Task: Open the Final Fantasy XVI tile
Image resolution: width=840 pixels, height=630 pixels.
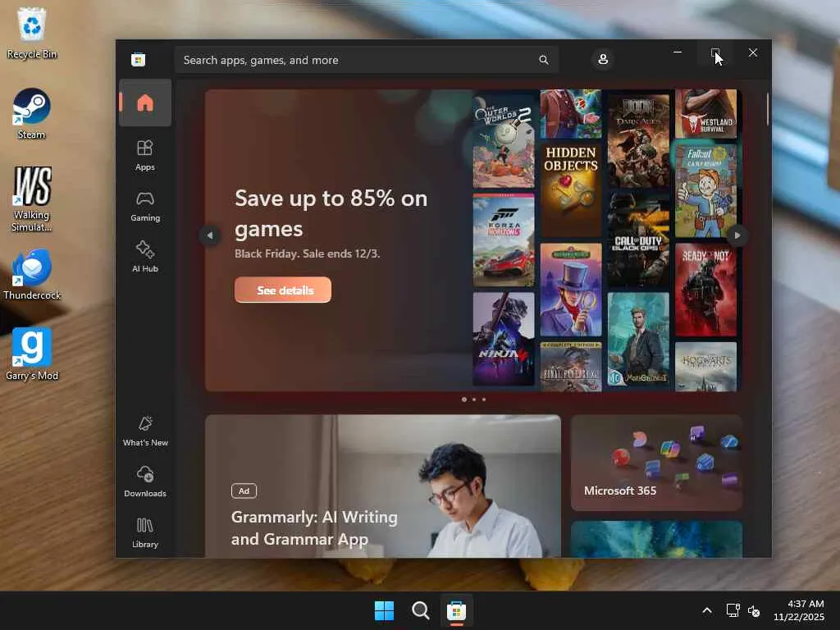Action: pyautogui.click(x=571, y=367)
